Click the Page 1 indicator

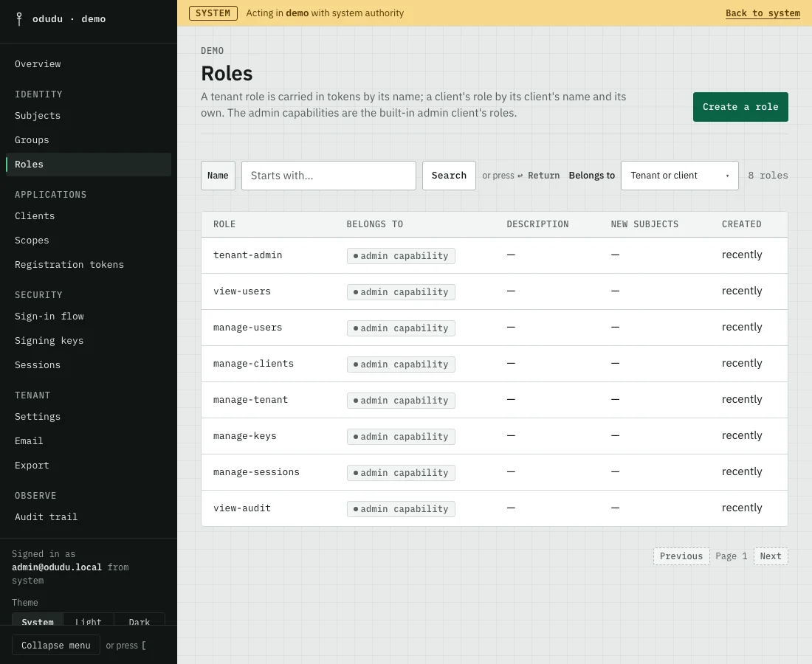tap(732, 556)
